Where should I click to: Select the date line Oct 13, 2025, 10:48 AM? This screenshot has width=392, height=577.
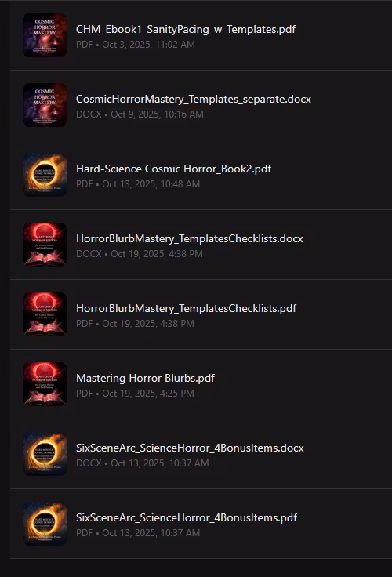(x=138, y=184)
